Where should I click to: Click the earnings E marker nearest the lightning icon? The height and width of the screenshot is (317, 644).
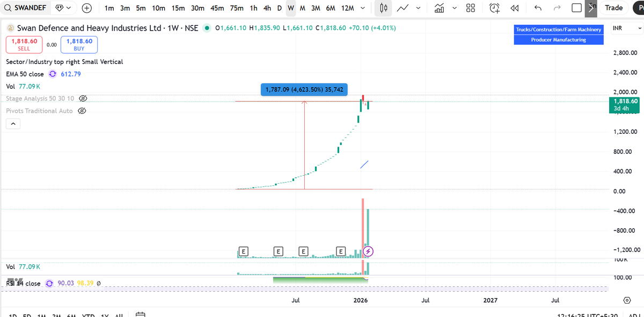(340, 251)
